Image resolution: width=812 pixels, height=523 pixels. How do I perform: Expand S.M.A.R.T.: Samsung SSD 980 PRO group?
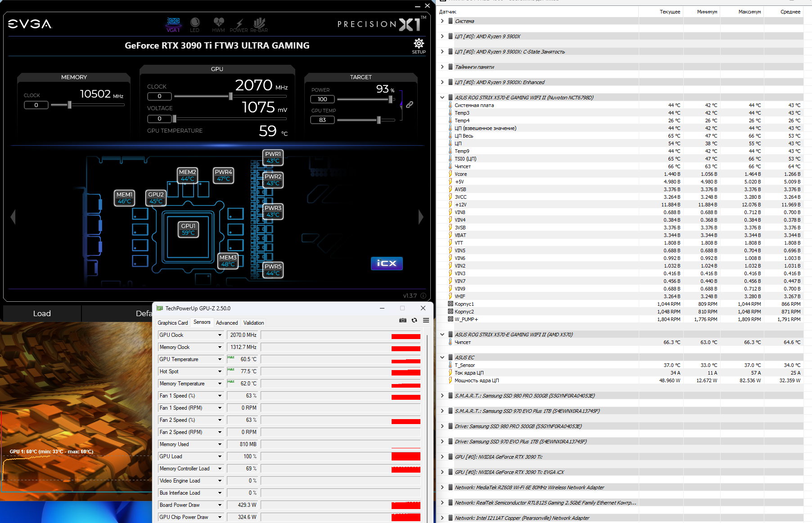pyautogui.click(x=442, y=396)
